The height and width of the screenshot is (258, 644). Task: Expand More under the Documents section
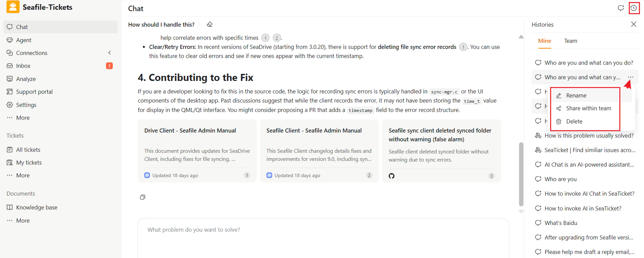60,221
